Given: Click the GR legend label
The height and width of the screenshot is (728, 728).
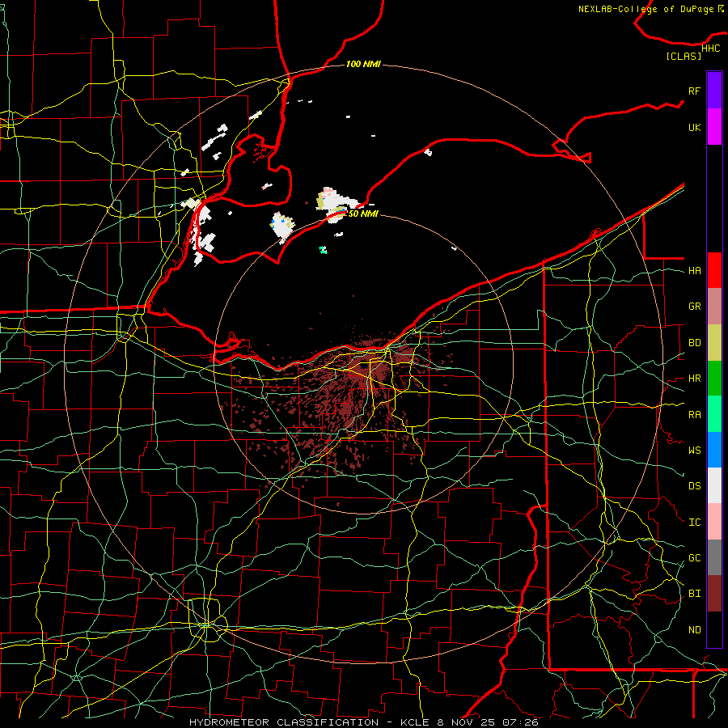Looking at the screenshot, I should coord(695,307).
